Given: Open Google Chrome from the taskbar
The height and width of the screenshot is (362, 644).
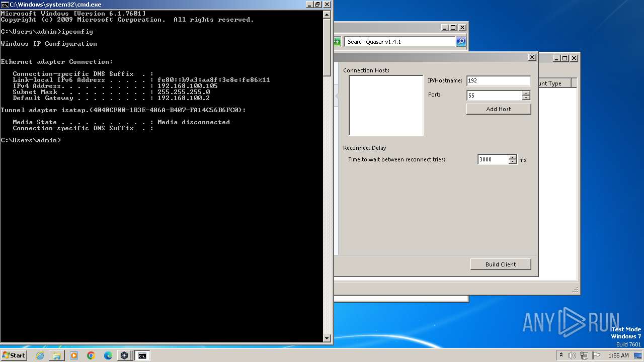Looking at the screenshot, I should pyautogui.click(x=91, y=355).
